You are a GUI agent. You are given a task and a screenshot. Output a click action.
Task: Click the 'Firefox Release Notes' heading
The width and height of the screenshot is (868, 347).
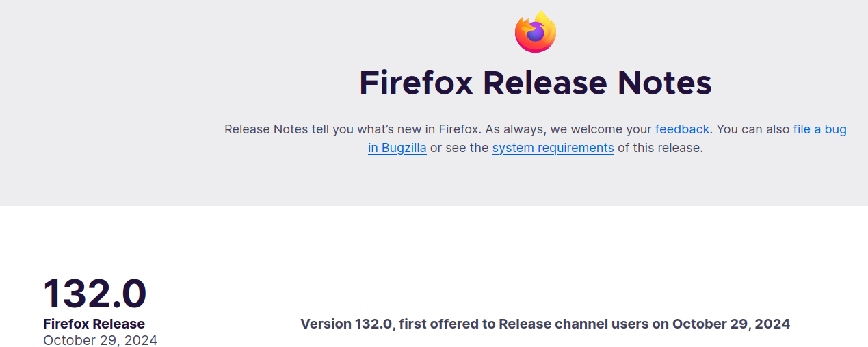(536, 83)
